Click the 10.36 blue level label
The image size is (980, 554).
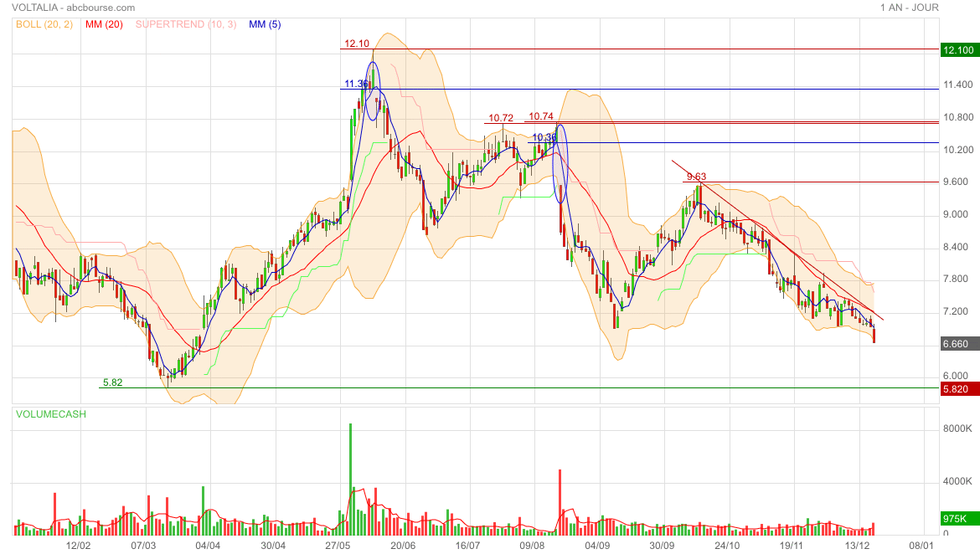[x=544, y=137]
